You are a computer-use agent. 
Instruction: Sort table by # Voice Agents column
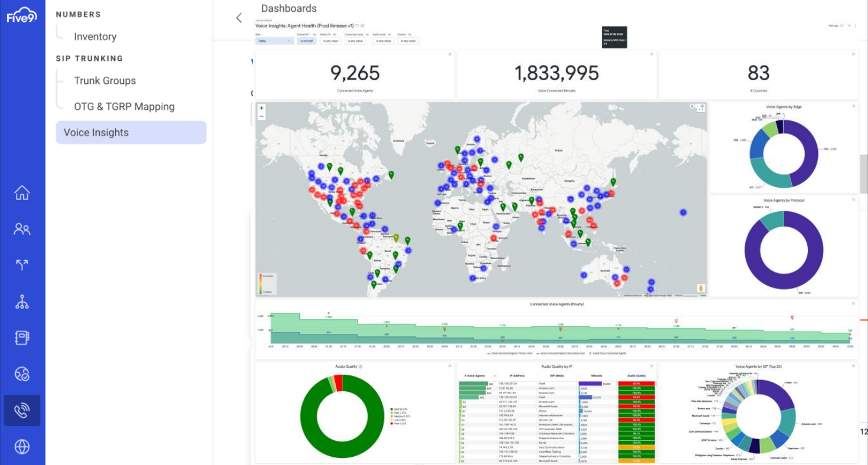click(475, 376)
